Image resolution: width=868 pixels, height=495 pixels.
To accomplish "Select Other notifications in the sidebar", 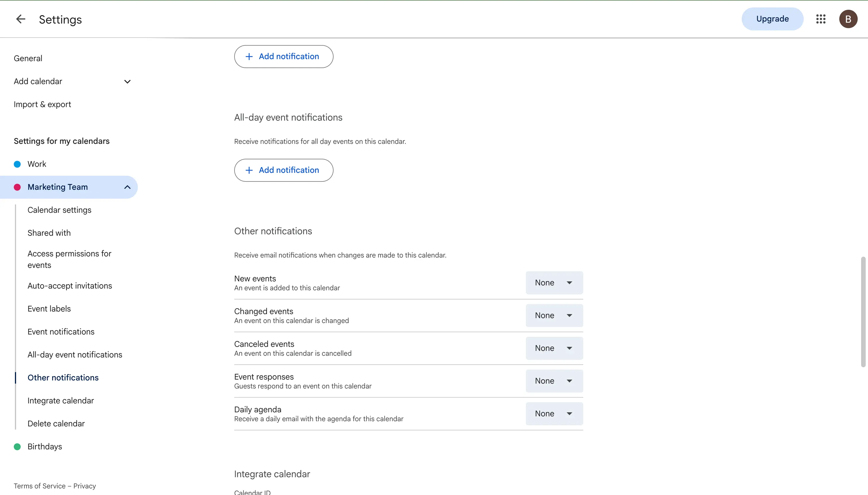I will click(x=63, y=378).
